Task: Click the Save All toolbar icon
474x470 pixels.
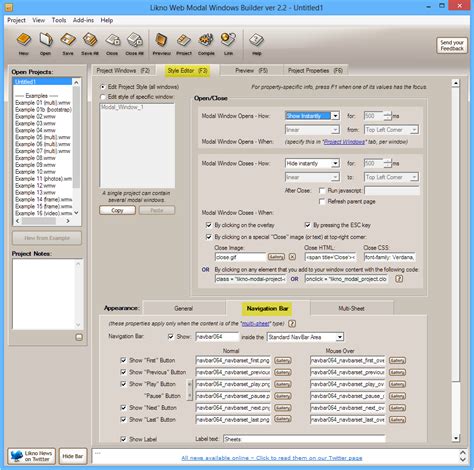Action: (90, 44)
